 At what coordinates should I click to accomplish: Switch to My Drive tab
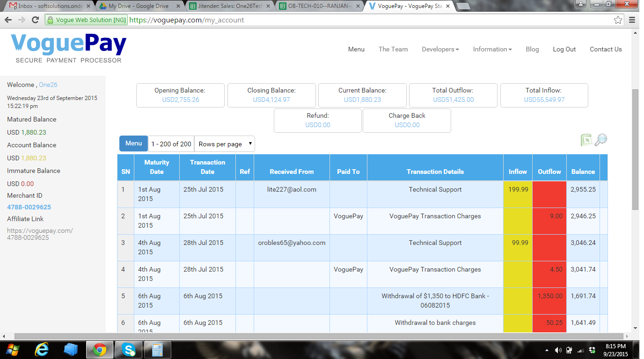[139, 6]
